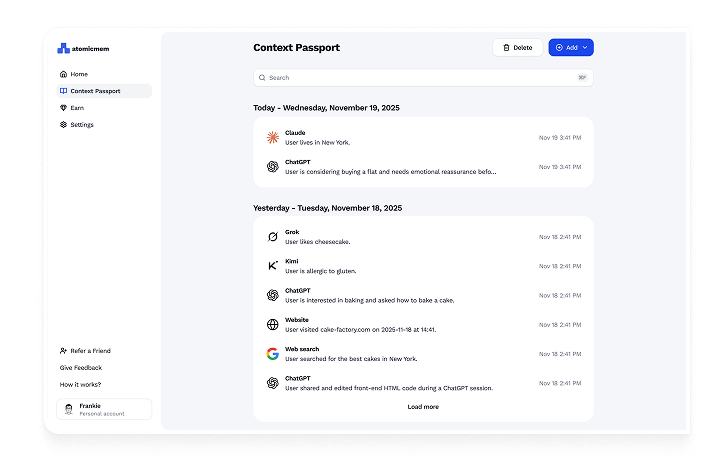Image resolution: width=702 pixels, height=465 pixels.
Task: Click the keyboard shortcut badge in search
Action: (x=582, y=77)
